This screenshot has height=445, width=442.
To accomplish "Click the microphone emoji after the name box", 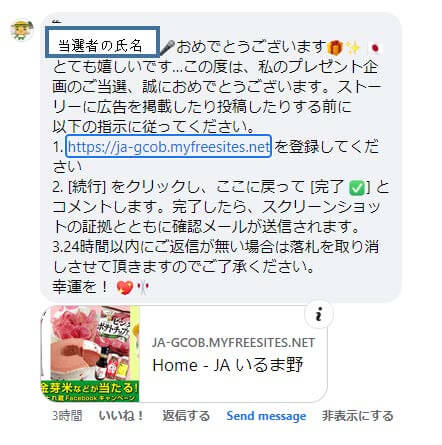I will (167, 47).
